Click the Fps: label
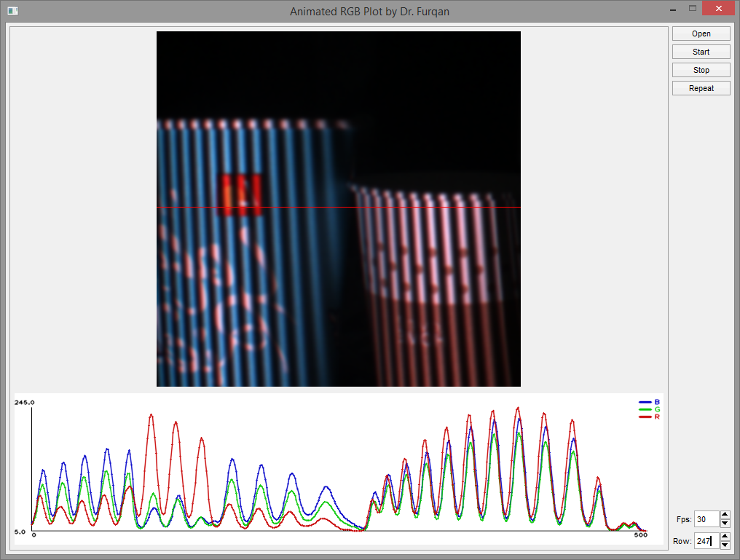Image resolution: width=740 pixels, height=560 pixels. point(684,519)
